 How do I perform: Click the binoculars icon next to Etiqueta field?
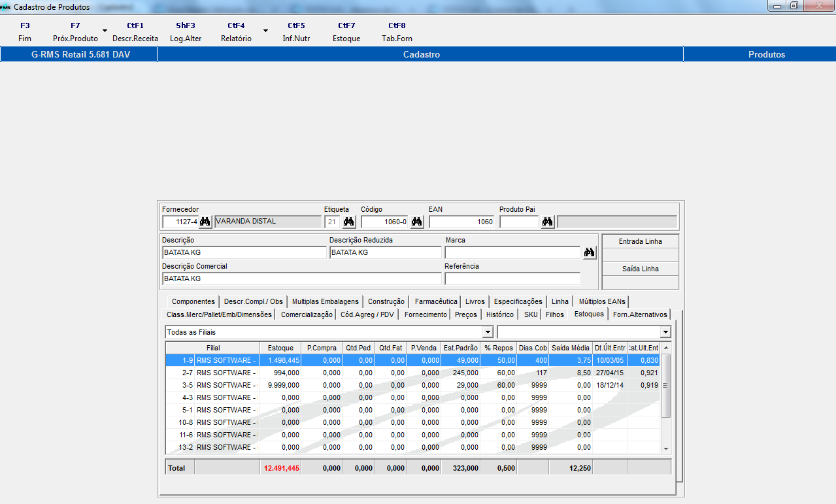point(349,222)
